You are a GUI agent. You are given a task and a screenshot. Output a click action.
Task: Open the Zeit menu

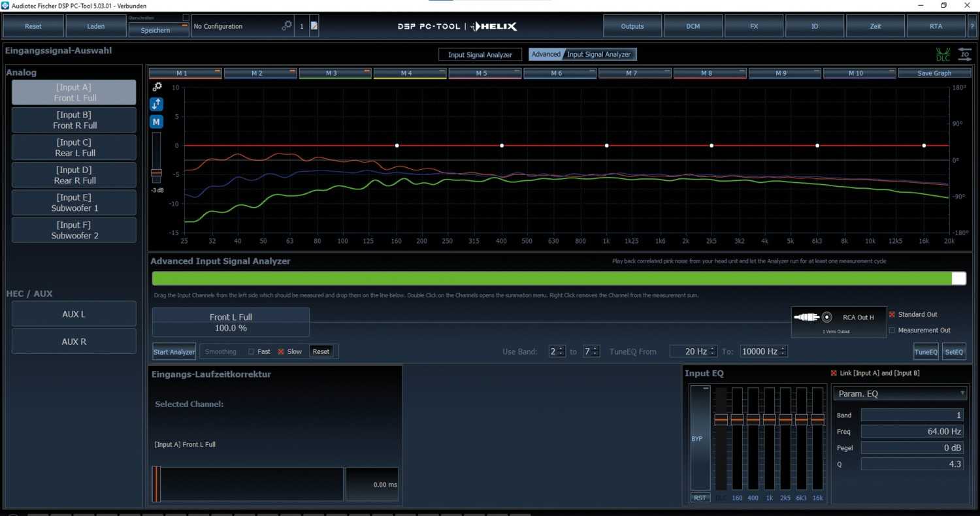click(x=875, y=26)
